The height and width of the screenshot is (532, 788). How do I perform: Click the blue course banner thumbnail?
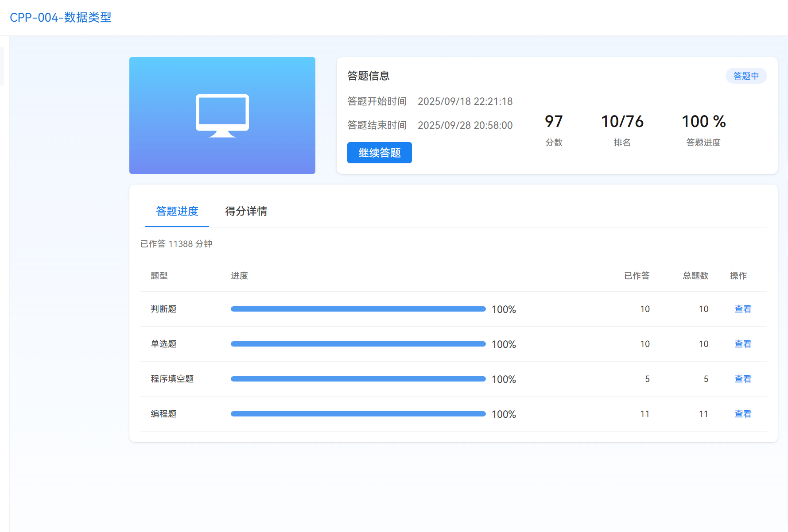tap(222, 116)
